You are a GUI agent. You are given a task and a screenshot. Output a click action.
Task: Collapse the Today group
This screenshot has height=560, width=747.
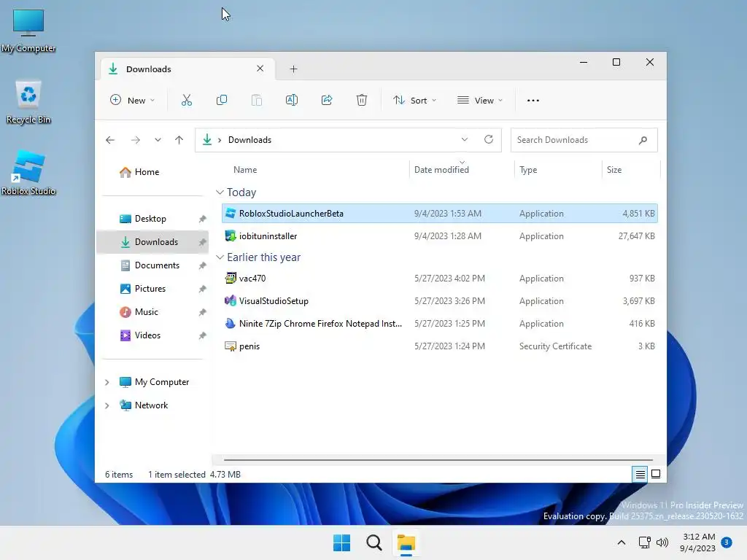click(220, 192)
